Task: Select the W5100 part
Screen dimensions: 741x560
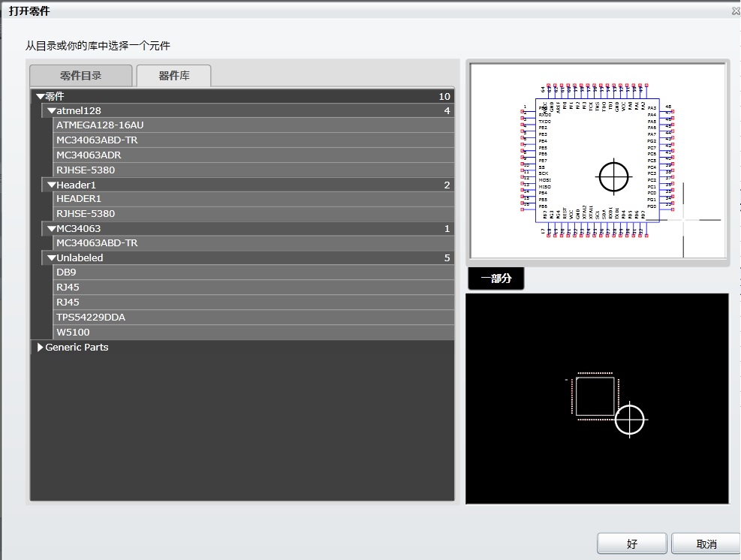Action: 254,333
